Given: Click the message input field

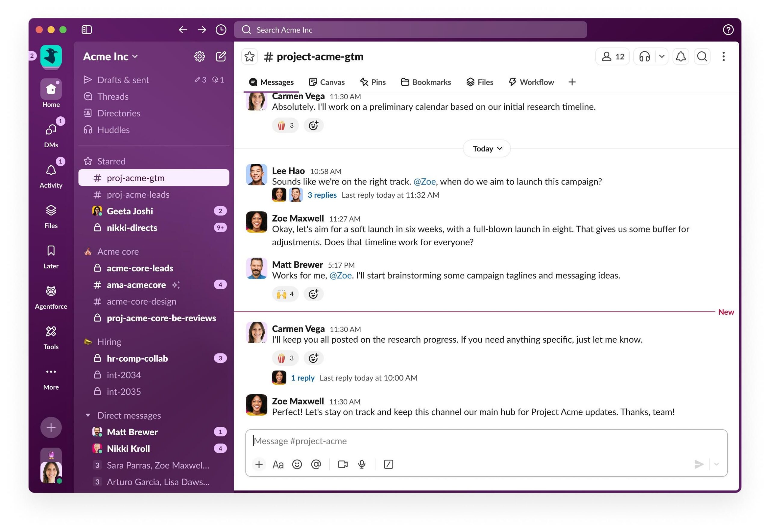Looking at the screenshot, I should click(486, 441).
